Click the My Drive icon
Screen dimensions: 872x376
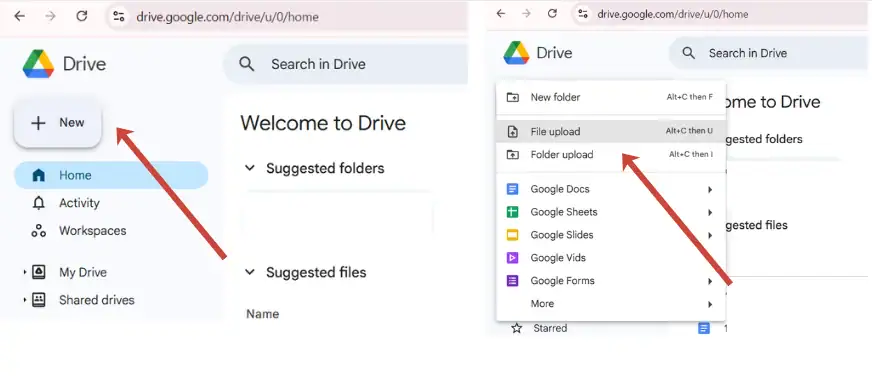(x=38, y=273)
